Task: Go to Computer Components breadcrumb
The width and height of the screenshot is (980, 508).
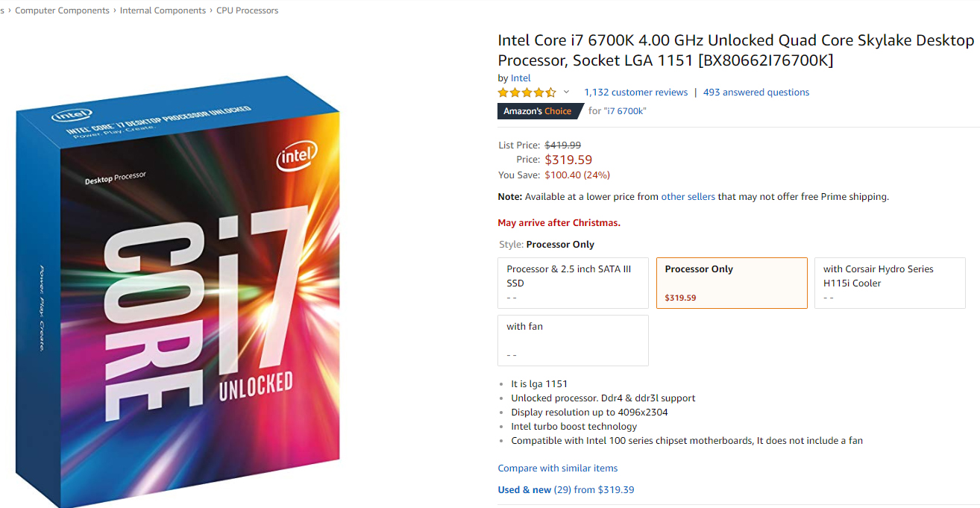Action: tap(62, 10)
